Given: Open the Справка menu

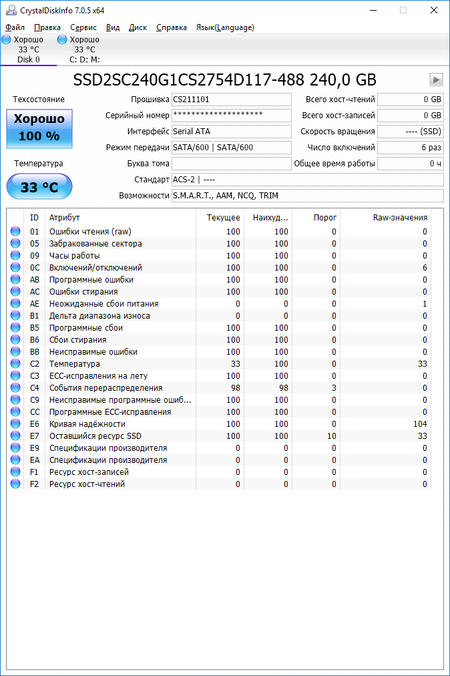Looking at the screenshot, I should [171, 28].
